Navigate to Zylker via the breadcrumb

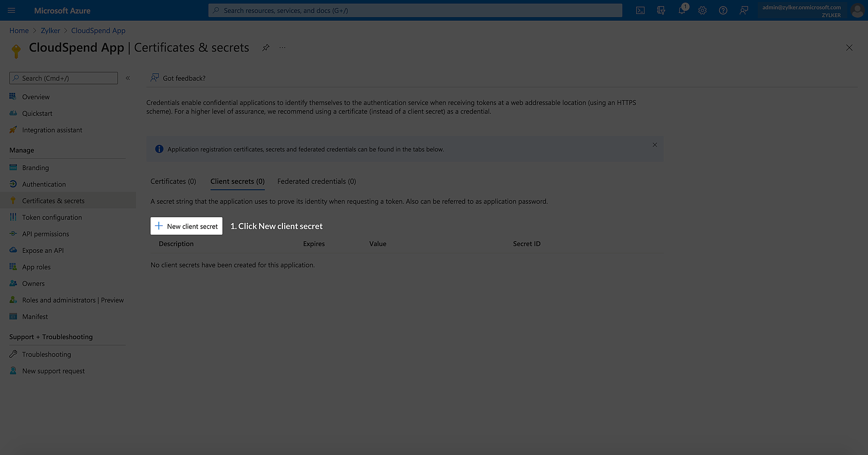pos(50,30)
